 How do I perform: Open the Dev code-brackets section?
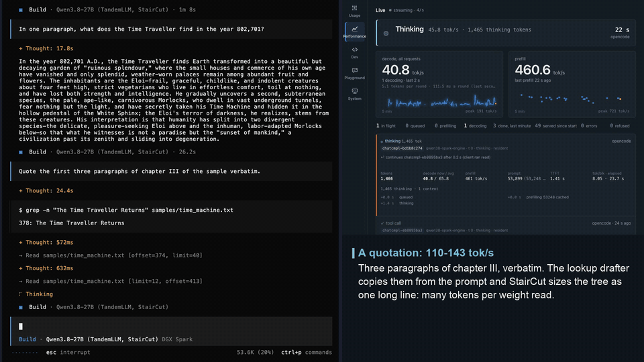pyautogui.click(x=354, y=52)
